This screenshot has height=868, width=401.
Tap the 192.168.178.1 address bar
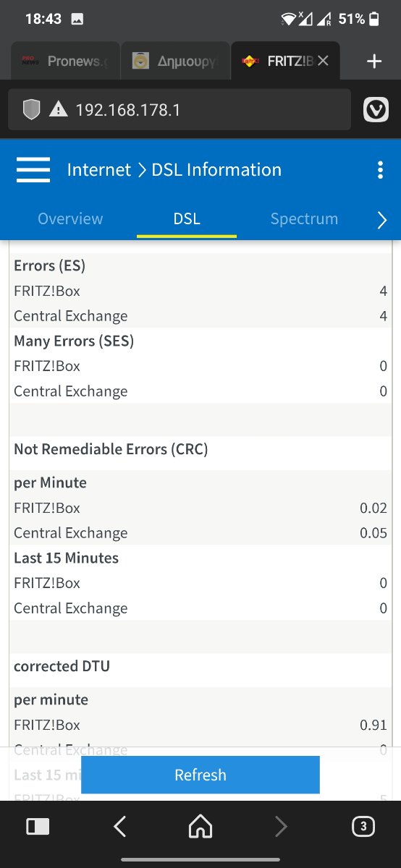click(x=180, y=110)
